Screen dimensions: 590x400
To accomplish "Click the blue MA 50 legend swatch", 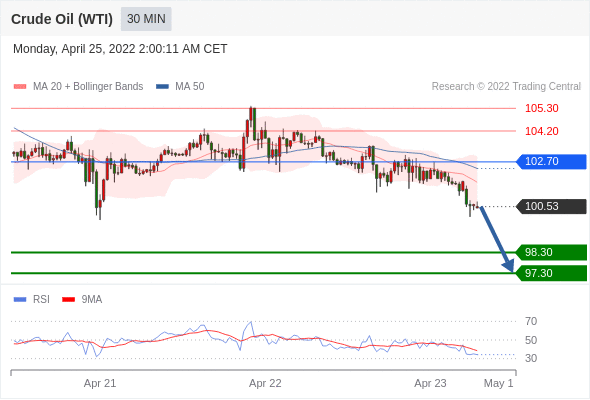I will (x=162, y=87).
